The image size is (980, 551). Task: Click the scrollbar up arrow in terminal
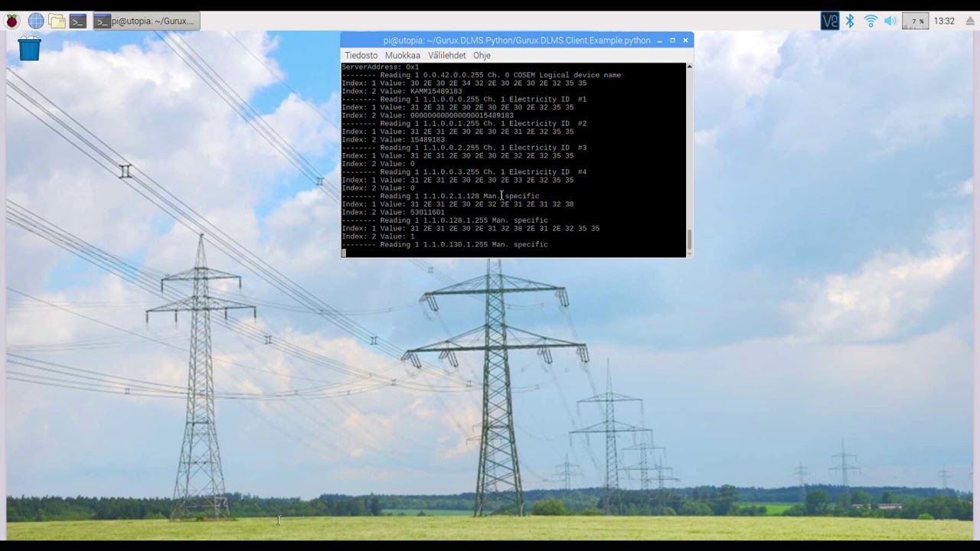click(689, 67)
